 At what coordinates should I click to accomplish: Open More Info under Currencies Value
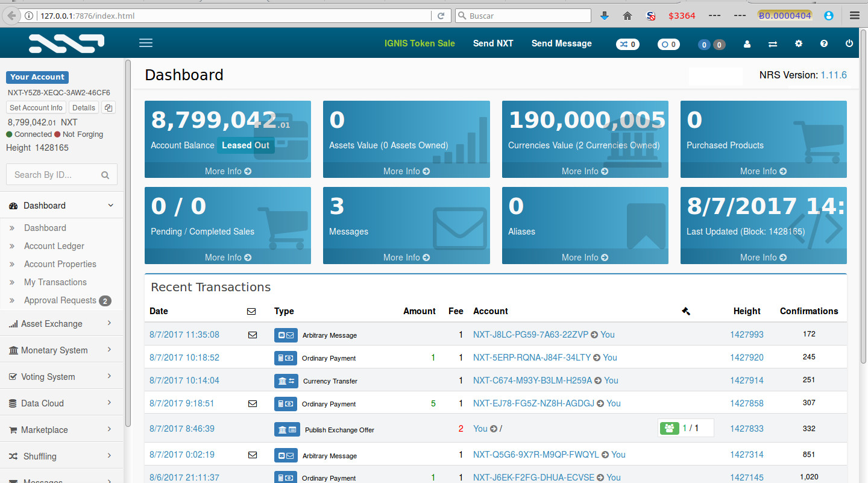tap(585, 171)
